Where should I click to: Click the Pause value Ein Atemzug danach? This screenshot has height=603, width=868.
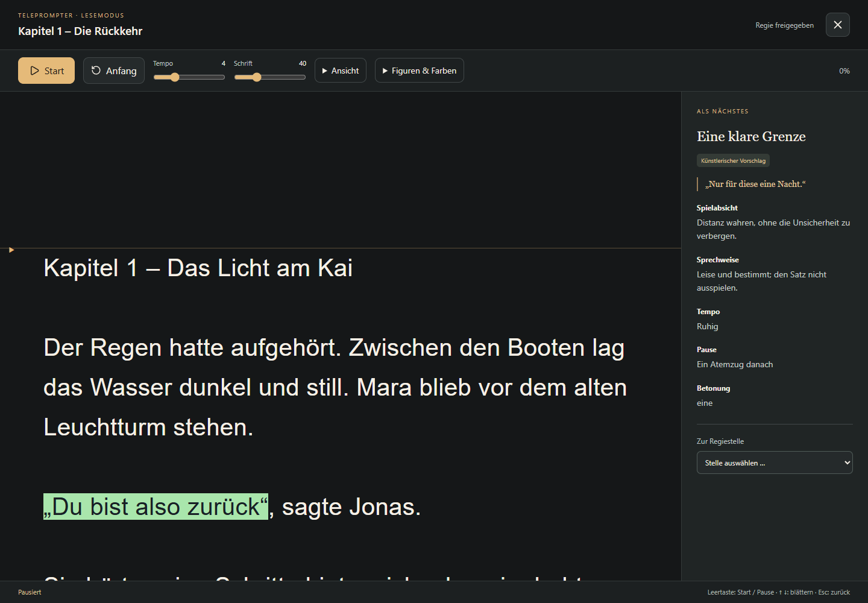735,364
